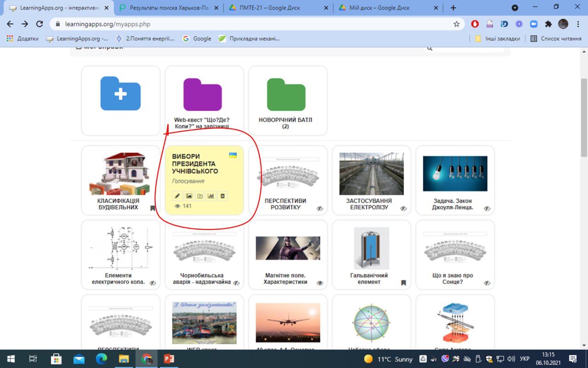Open the Прикладна механі... bookmark
Image resolution: width=588 pixels, height=368 pixels.
[x=249, y=39]
